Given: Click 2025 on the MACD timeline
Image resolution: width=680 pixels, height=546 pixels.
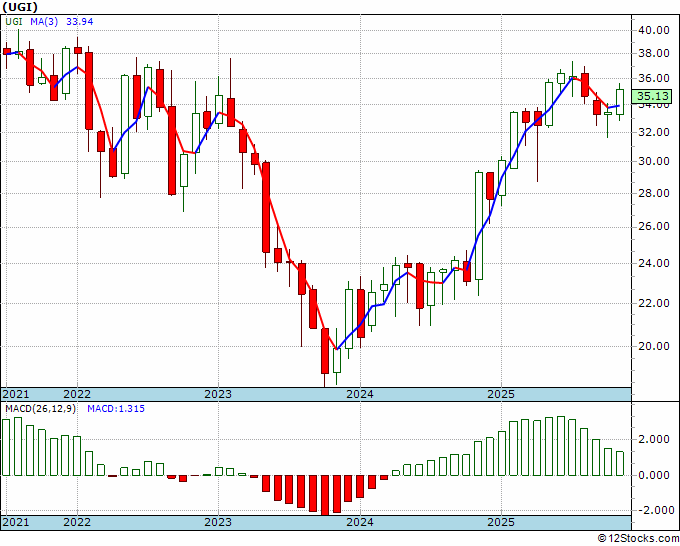Looking at the screenshot, I should point(501,522).
